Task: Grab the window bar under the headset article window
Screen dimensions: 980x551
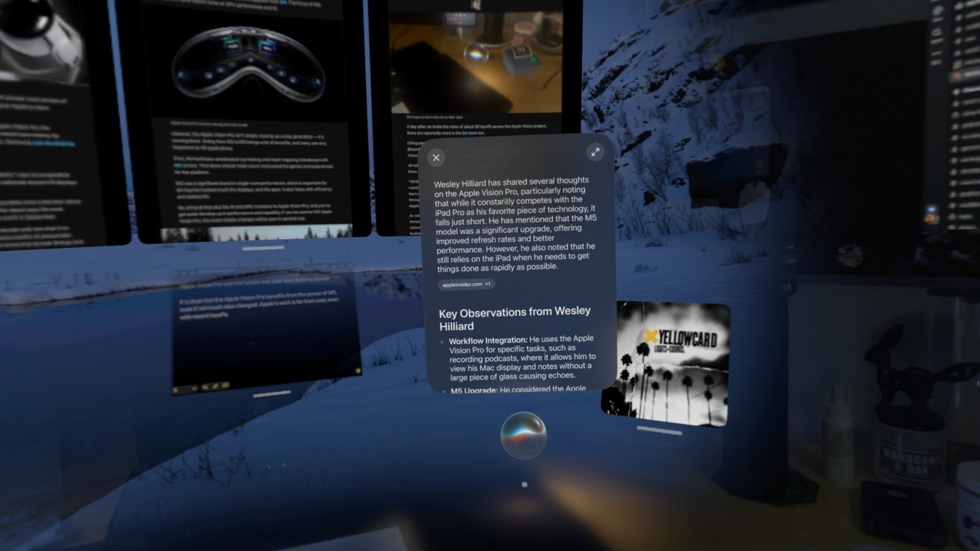Action: pos(264,248)
